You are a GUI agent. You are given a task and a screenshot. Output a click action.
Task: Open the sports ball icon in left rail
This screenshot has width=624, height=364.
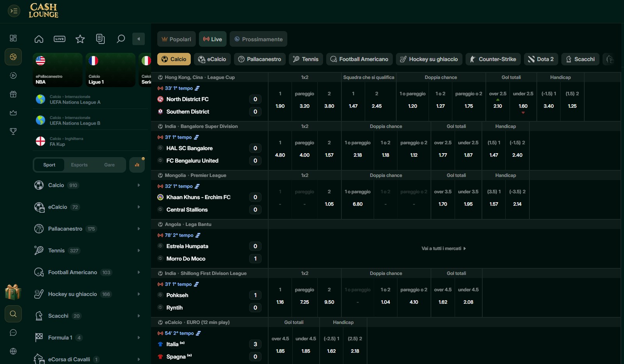coord(13,57)
